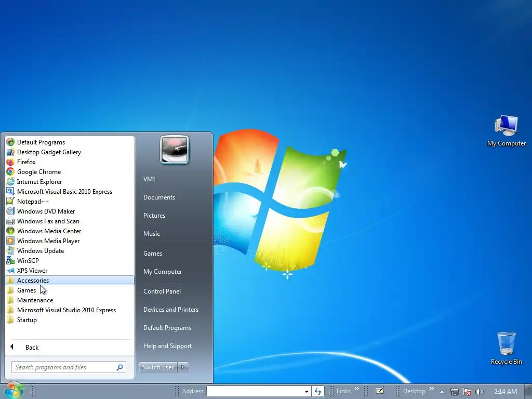The image size is (532, 399).
Task: Click the user account picture
Action: (175, 150)
